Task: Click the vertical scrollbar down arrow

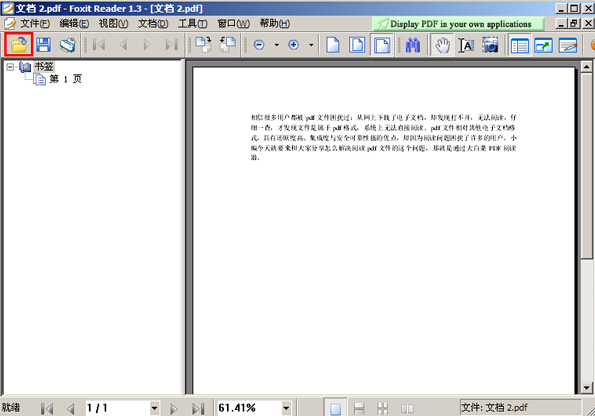Action: [x=587, y=388]
